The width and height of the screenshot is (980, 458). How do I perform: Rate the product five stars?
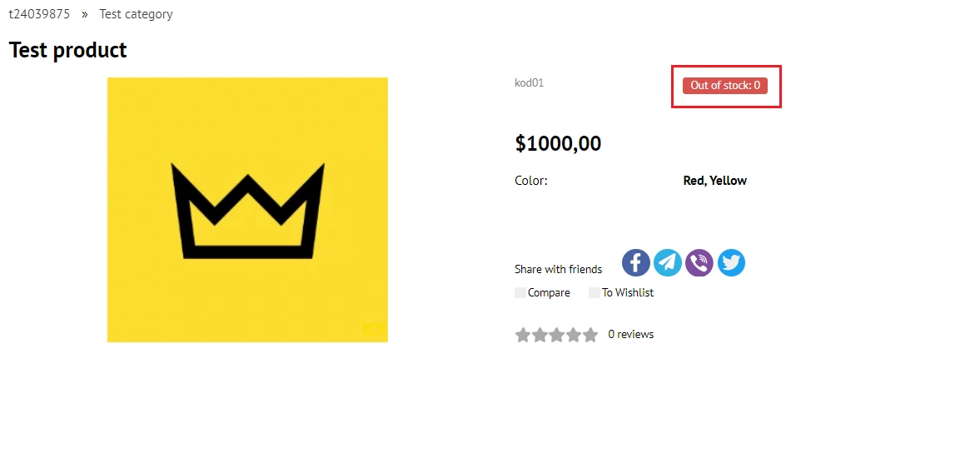pos(590,335)
